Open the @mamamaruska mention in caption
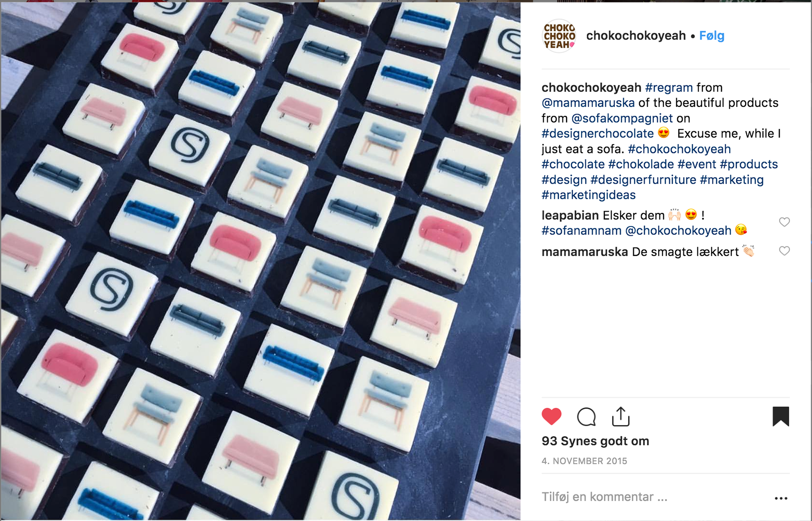 tap(588, 103)
